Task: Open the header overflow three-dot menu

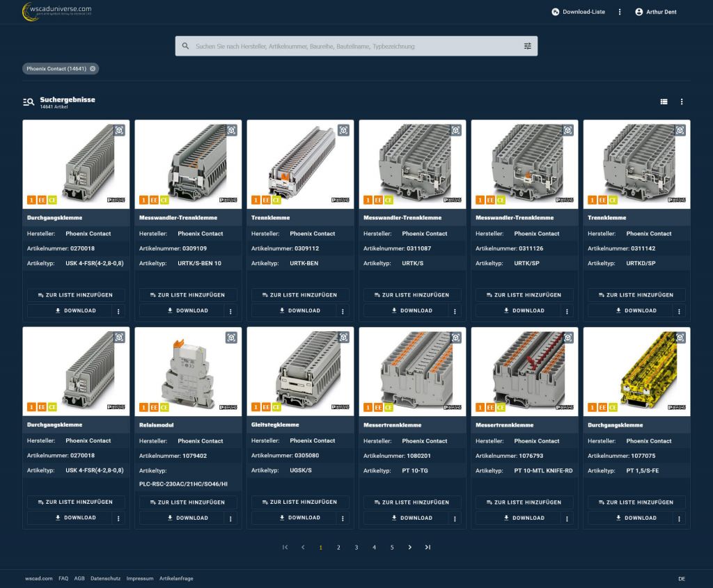Action: [619, 12]
